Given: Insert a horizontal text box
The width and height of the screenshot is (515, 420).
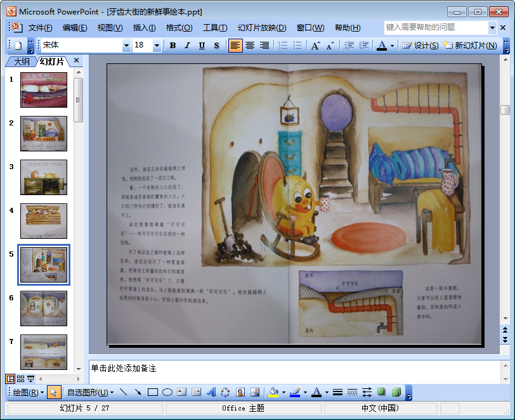Looking at the screenshot, I should coord(181,392).
